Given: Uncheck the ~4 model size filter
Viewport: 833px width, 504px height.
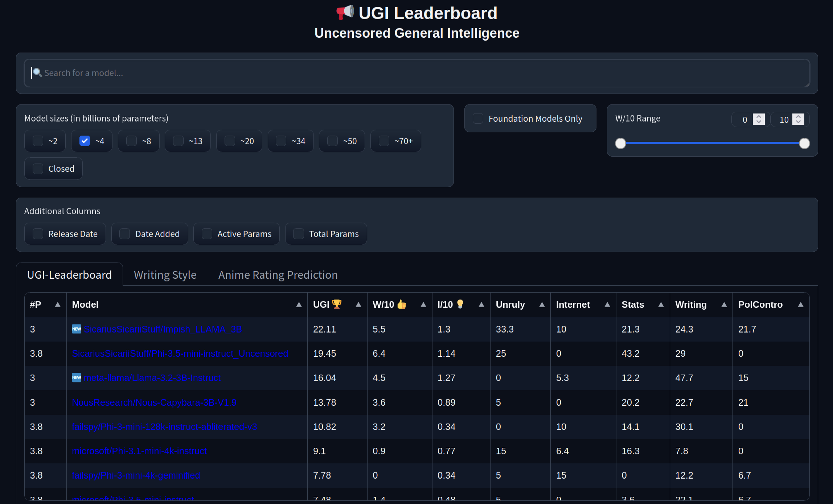Looking at the screenshot, I should 85,141.
